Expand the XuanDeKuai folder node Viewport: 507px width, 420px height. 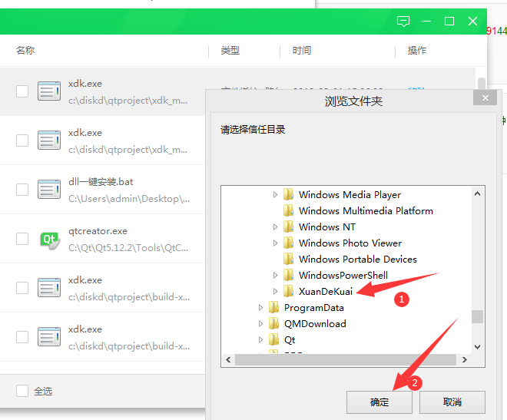[x=275, y=292]
